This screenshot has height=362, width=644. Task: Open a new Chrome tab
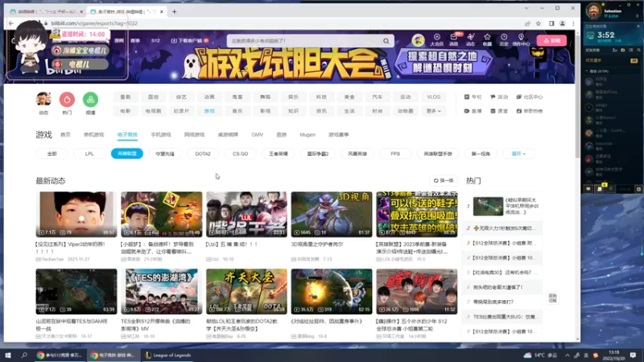(x=174, y=11)
